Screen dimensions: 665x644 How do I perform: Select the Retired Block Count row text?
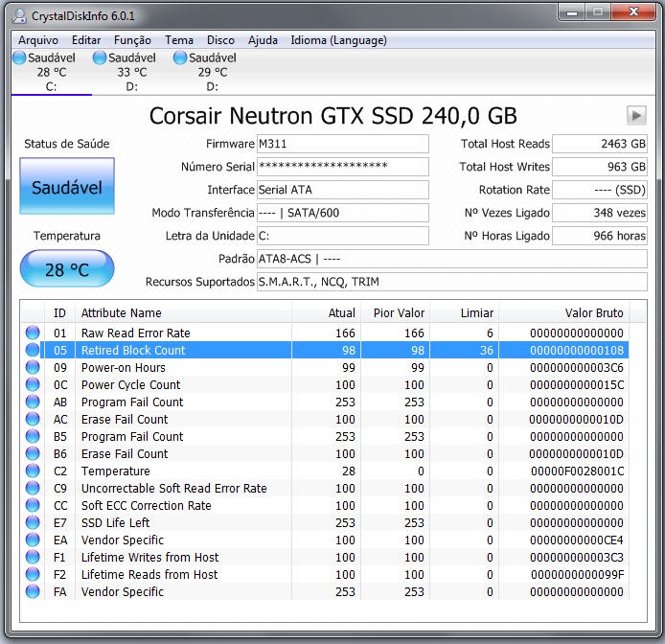point(133,351)
